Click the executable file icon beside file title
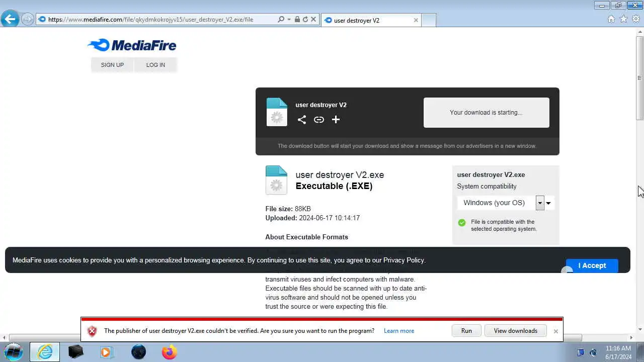This screenshot has width=644, height=362. [x=276, y=180]
